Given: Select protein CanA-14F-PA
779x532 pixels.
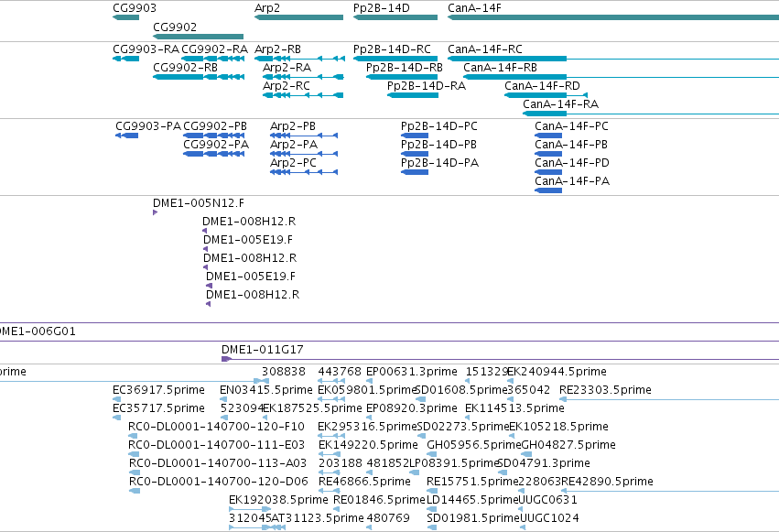Looking at the screenshot, I should 548,190.
